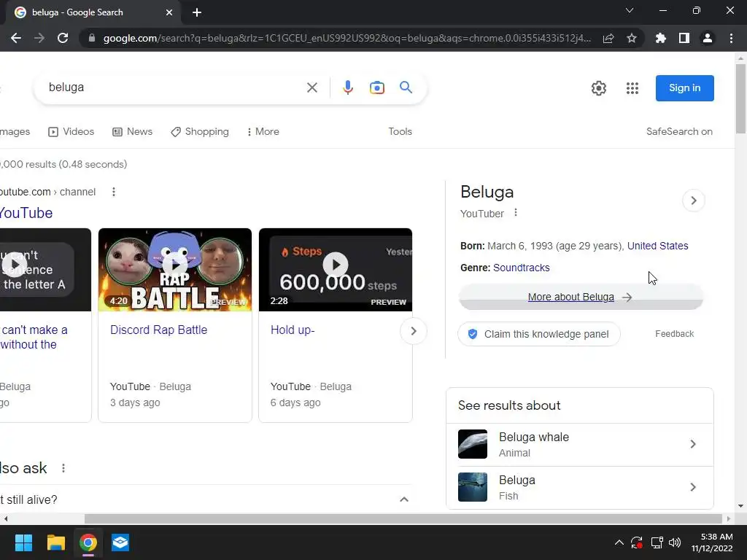
Task: Click the scrollbar down arrow
Action: [x=741, y=506]
